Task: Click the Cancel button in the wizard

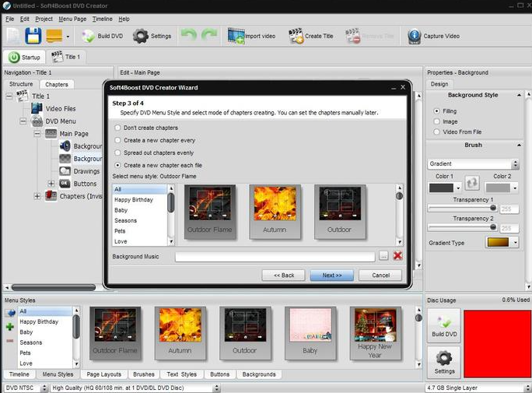Action: pos(380,275)
